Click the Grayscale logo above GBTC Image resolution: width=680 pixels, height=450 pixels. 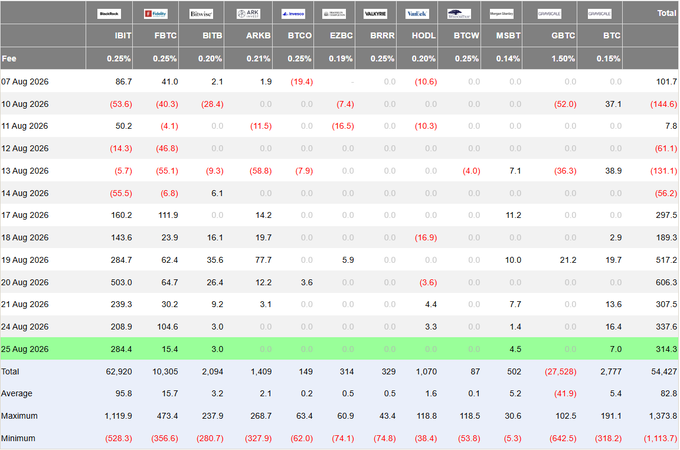(549, 14)
